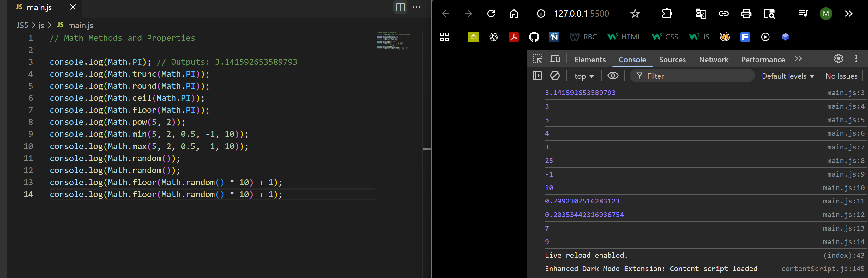
Task: Toggle the console sidebar
Action: tap(537, 76)
